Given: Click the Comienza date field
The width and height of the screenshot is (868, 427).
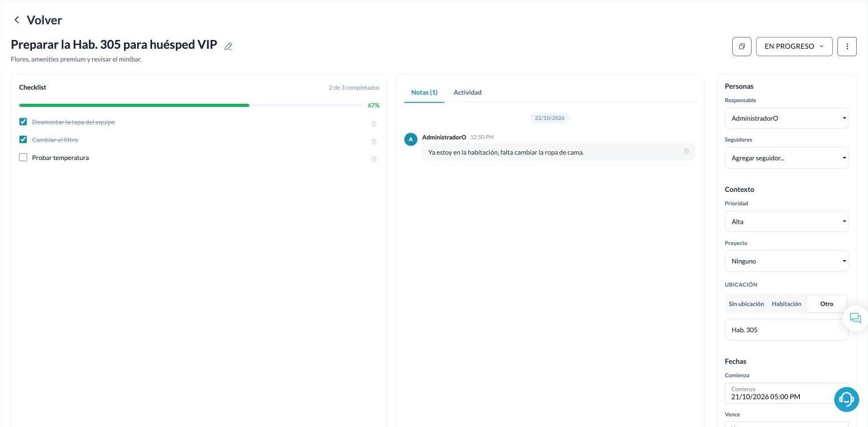Looking at the screenshot, I should tap(786, 393).
